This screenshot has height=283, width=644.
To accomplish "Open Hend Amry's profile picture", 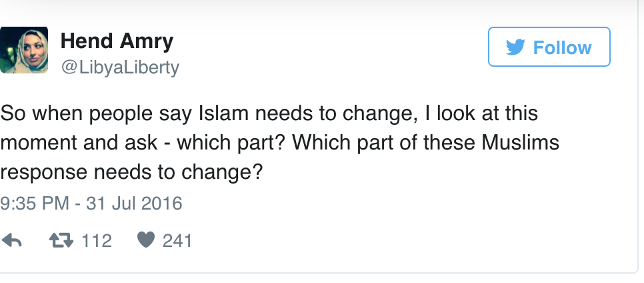I will (24, 50).
